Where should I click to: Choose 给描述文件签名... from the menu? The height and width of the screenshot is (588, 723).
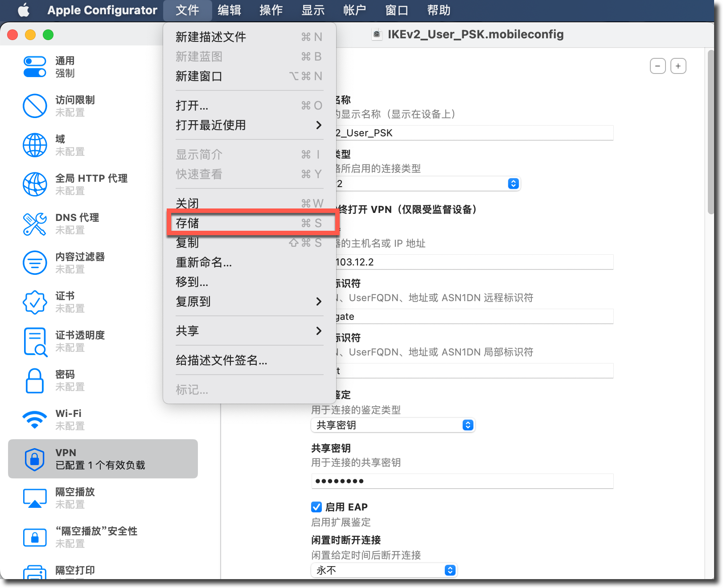(249, 360)
